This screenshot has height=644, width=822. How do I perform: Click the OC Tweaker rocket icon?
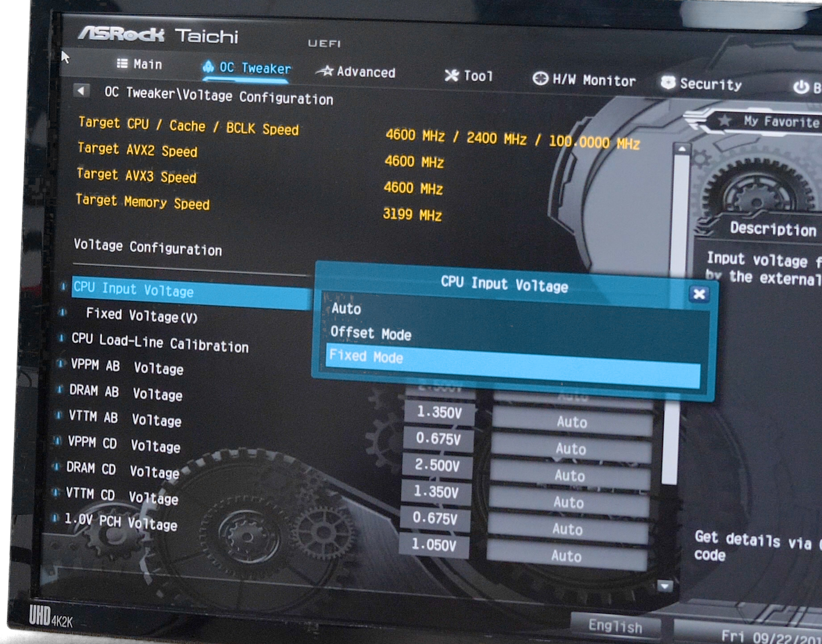[x=208, y=66]
